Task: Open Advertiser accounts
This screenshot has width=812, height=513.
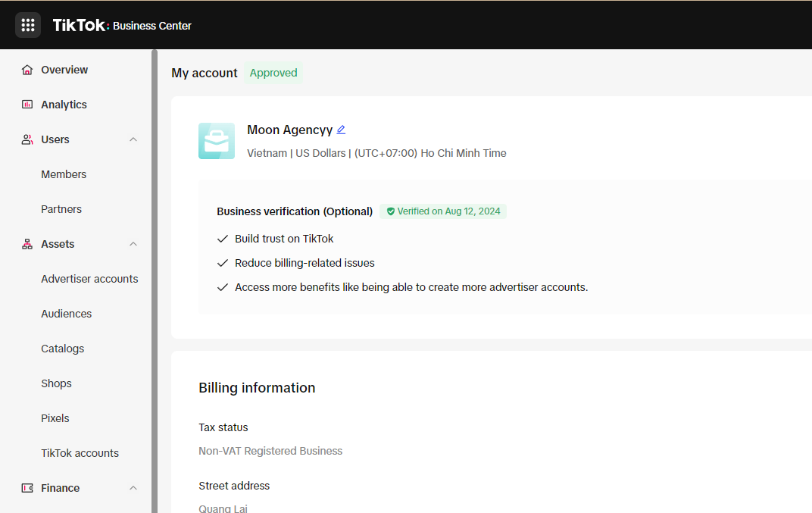Action: coord(89,279)
